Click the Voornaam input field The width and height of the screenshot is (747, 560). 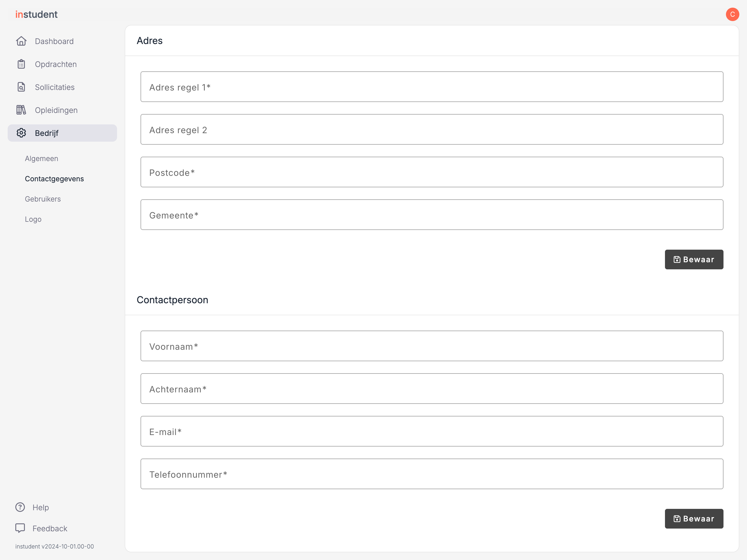tap(431, 346)
